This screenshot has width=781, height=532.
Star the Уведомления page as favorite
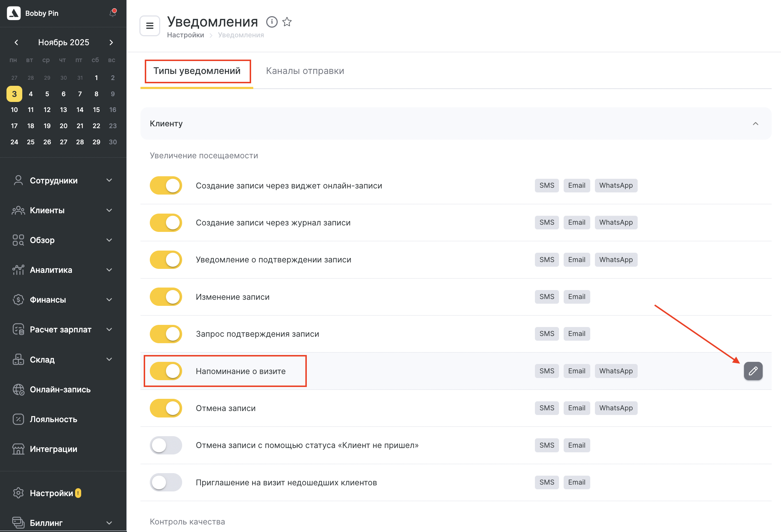click(287, 22)
